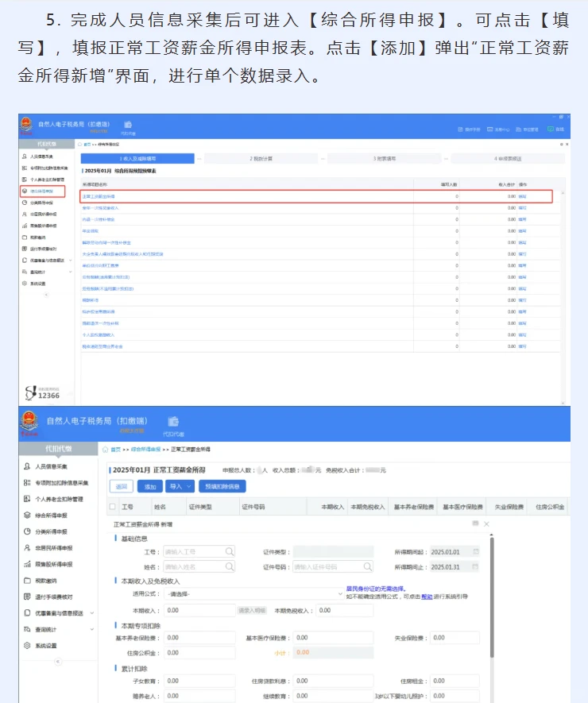
Task: Click 限售股所得申报 chart icon on 正常工资薪金所得 page
Action: [27, 564]
